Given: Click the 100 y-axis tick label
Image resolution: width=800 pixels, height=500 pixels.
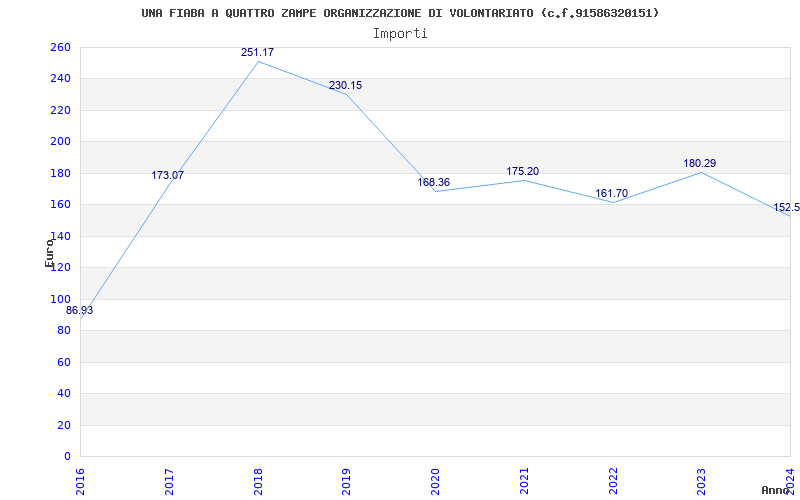Looking at the screenshot, I should (60, 299).
